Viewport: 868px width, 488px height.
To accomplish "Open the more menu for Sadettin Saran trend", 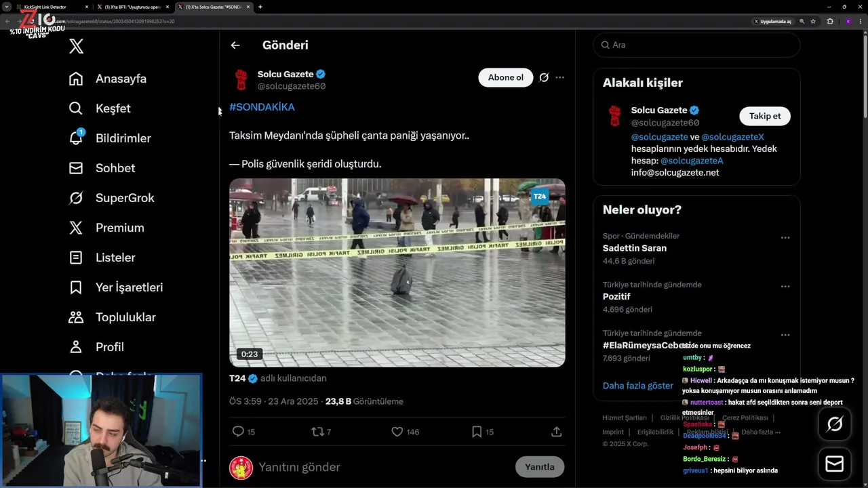I will tap(785, 238).
